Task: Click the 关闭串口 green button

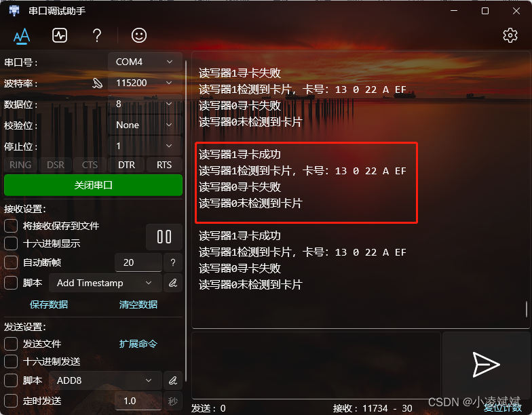Action: (94, 185)
